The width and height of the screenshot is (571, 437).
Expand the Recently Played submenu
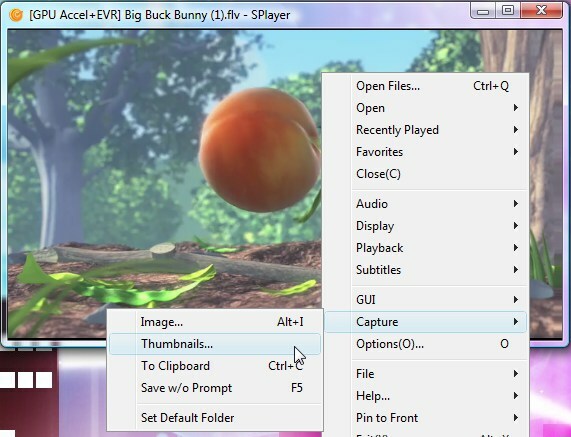click(x=425, y=130)
